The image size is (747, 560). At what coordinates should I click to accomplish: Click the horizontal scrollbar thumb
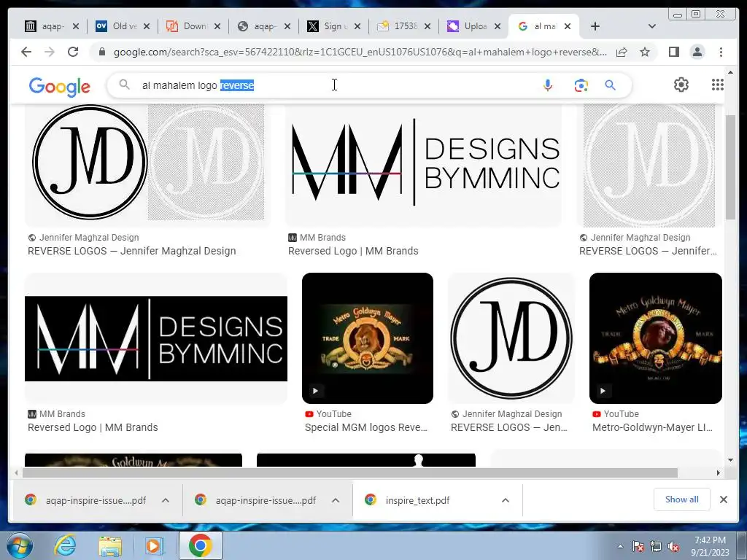pos(350,472)
